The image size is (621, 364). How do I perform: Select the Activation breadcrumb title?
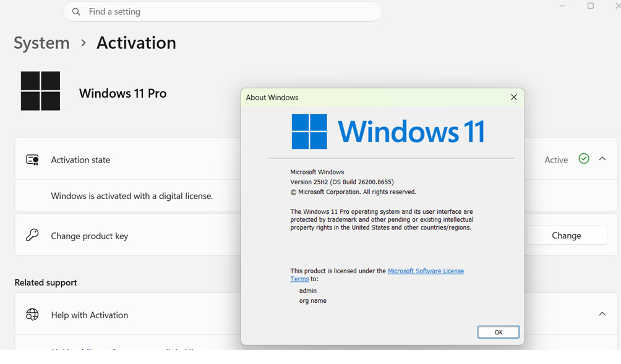(x=136, y=43)
